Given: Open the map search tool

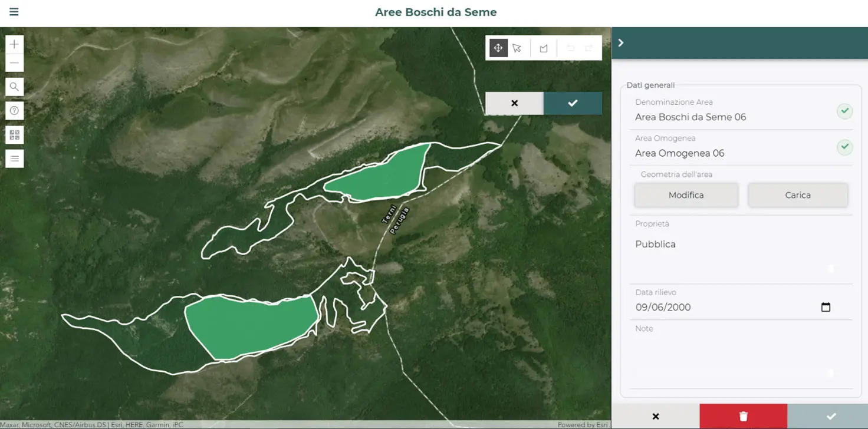Looking at the screenshot, I should click(15, 87).
